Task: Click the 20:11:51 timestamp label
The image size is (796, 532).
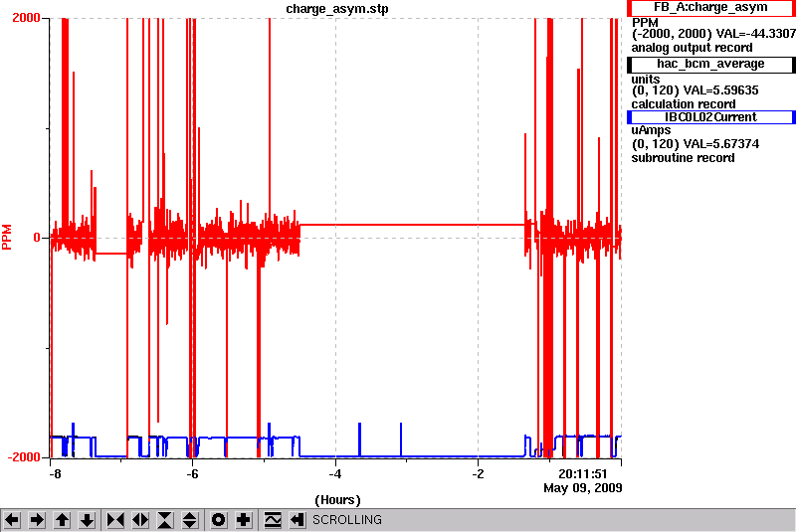Action: coord(583,474)
